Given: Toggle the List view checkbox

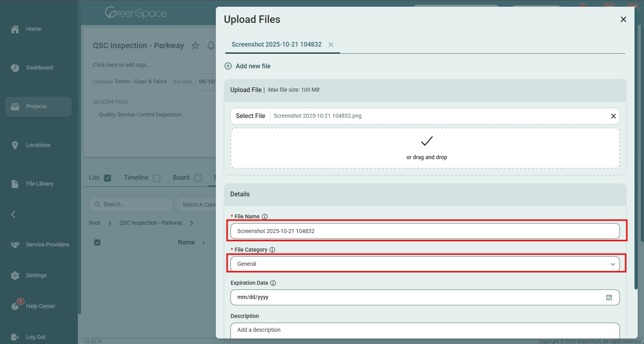Looking at the screenshot, I should [108, 178].
